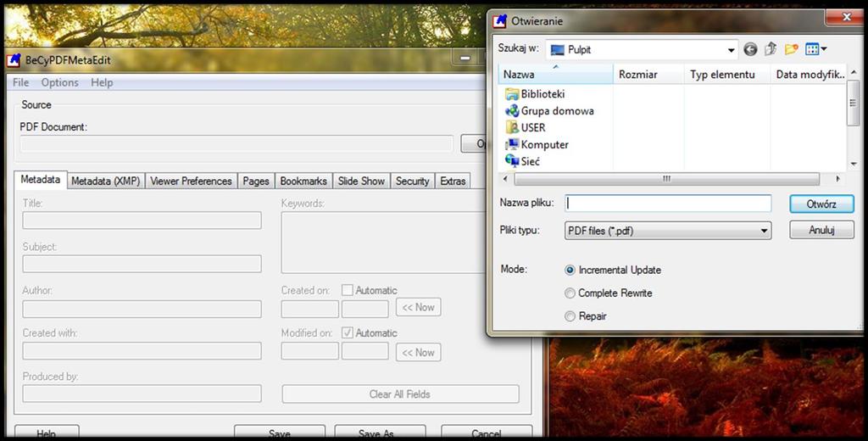Expand the Szukaj w Pulpit dropdown
The height and width of the screenshot is (441, 868).
tap(731, 50)
